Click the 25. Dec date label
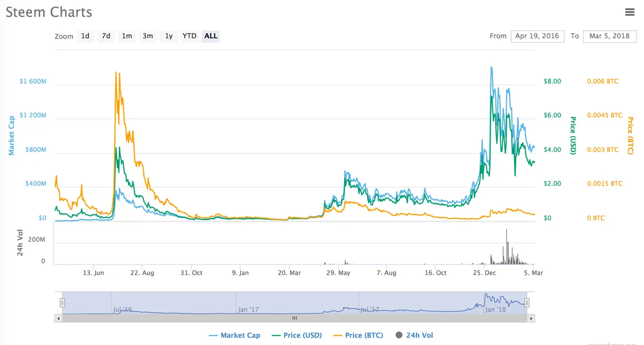The image size is (644, 345). (485, 273)
